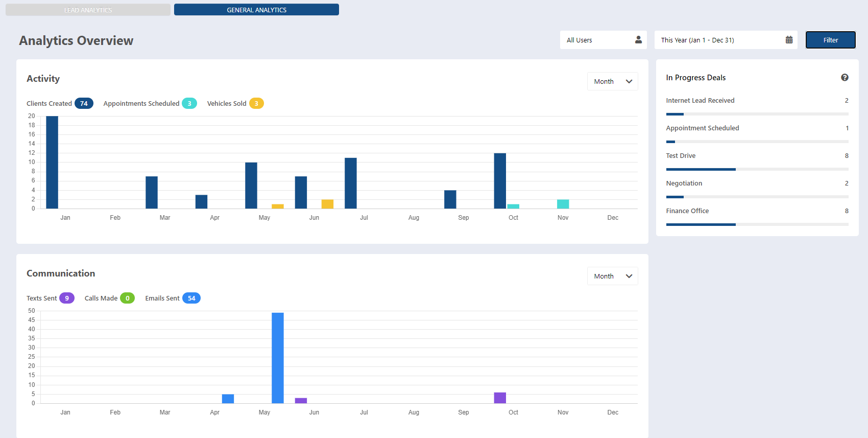Click the help icon in In Progress Deals
Image resolution: width=868 pixels, height=438 pixels.
845,78
